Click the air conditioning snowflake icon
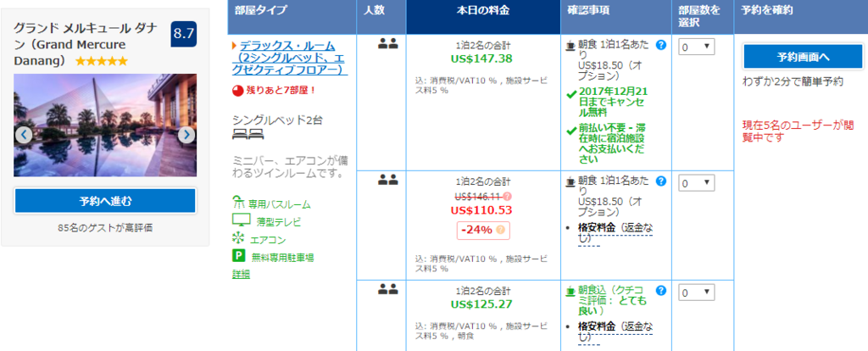The width and height of the screenshot is (868, 351). click(x=238, y=238)
